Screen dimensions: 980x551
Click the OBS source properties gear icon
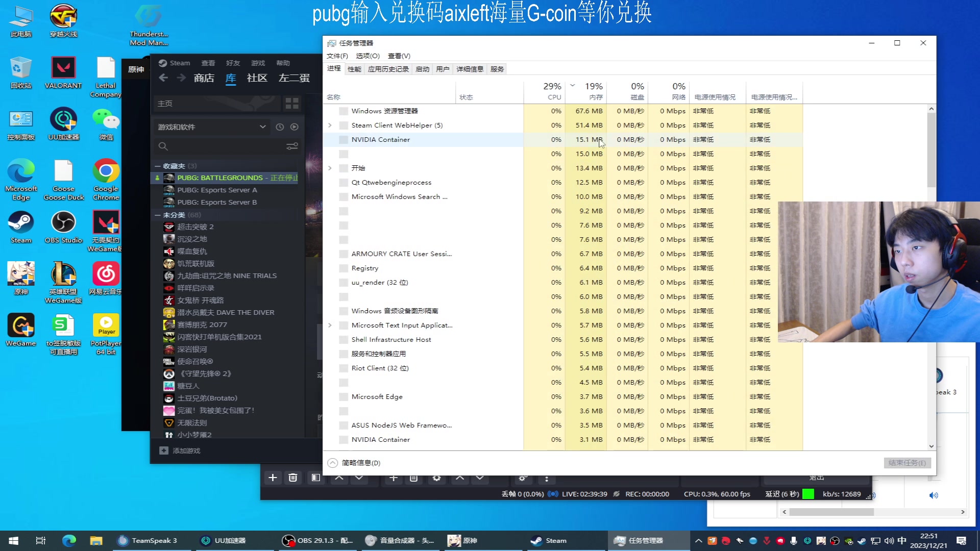[436, 478]
